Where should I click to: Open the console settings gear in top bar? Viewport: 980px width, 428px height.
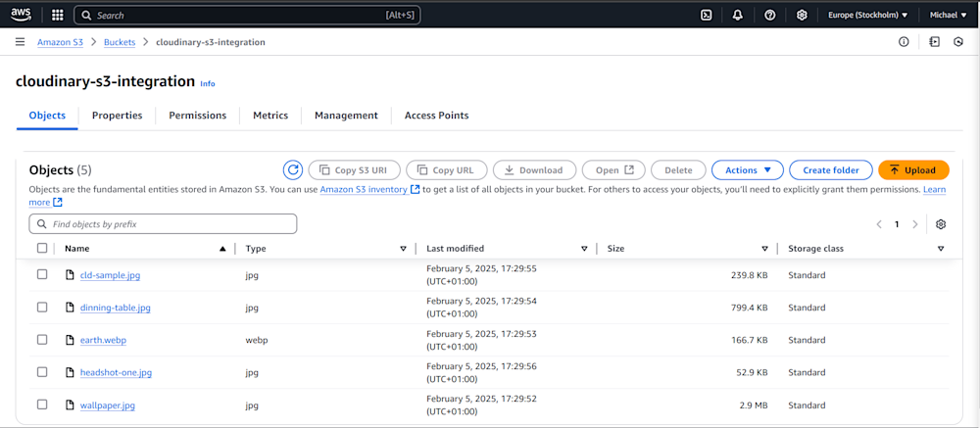(x=802, y=15)
